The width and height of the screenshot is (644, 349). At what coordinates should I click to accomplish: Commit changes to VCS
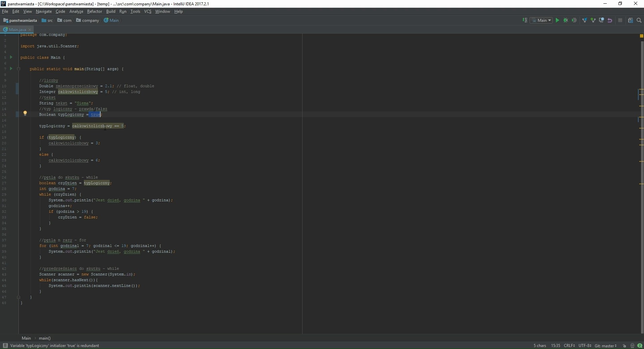(x=593, y=20)
